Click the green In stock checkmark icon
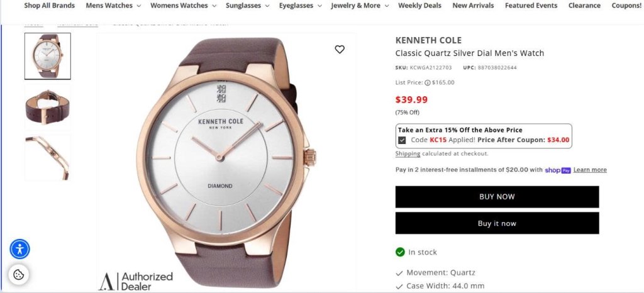This screenshot has width=644, height=293. pos(400,252)
